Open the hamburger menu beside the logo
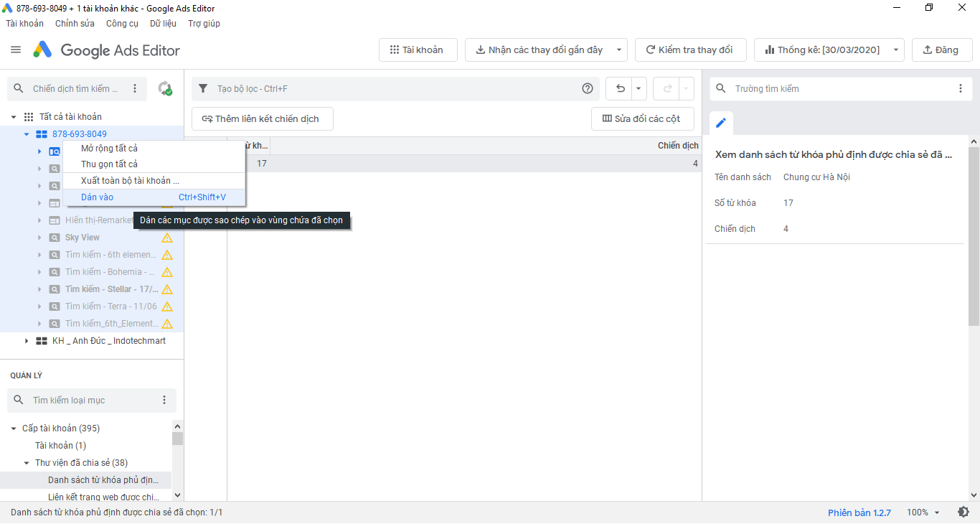 [x=16, y=50]
